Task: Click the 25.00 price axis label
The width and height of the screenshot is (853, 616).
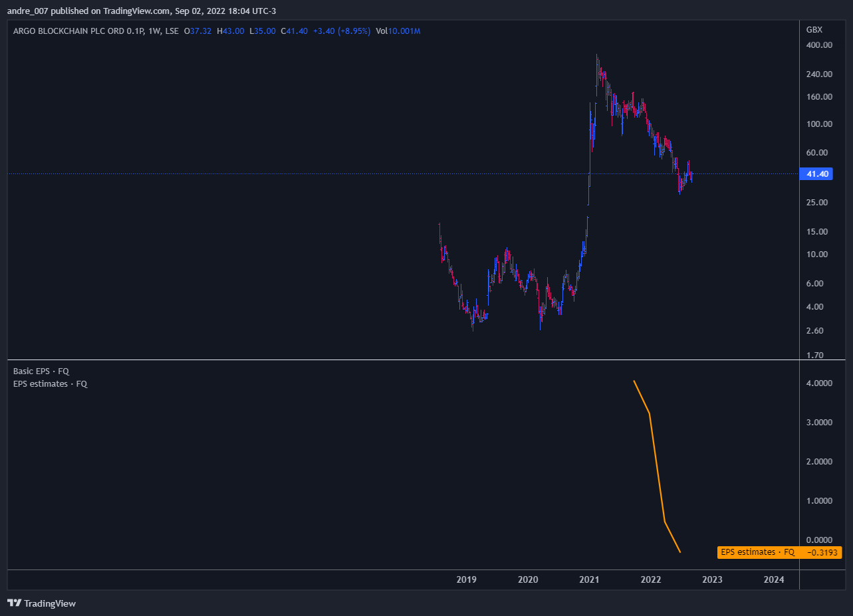Action: 817,203
